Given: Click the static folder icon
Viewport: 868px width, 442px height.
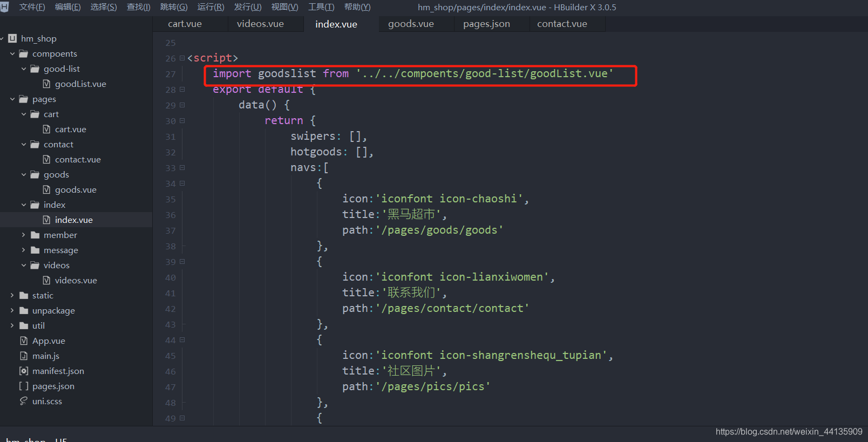Looking at the screenshot, I should coord(24,296).
